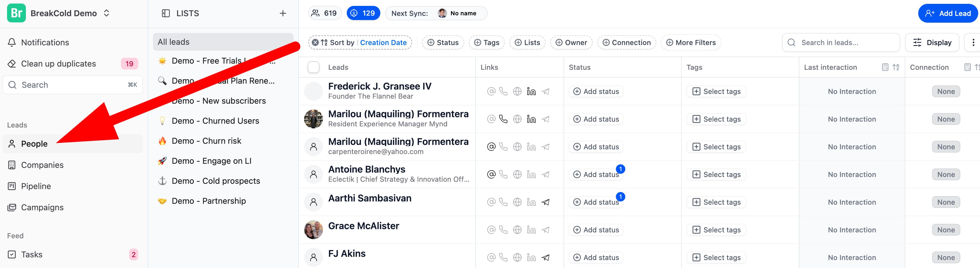Select tags for Aarthi Sambasivan
This screenshot has height=268, width=980.
[716, 202]
